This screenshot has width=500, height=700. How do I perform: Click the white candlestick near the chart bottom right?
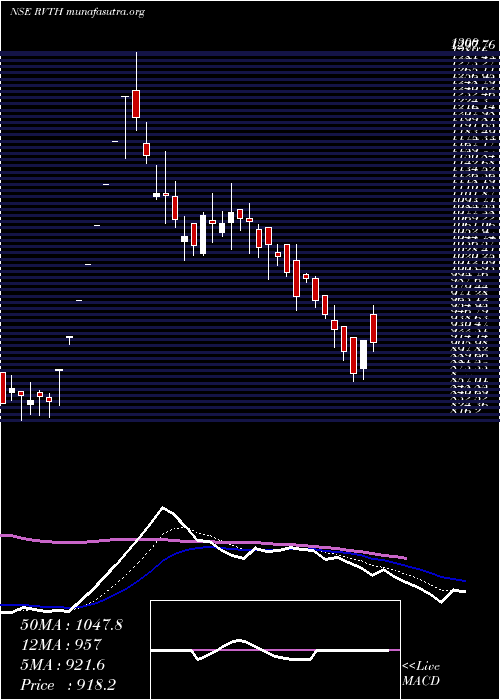pos(364,354)
